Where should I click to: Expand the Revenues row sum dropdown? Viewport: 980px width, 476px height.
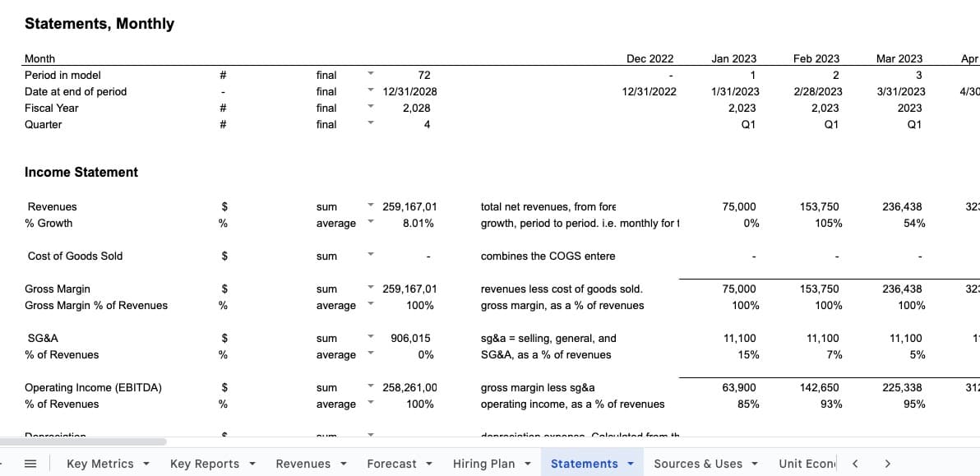pyautogui.click(x=371, y=206)
